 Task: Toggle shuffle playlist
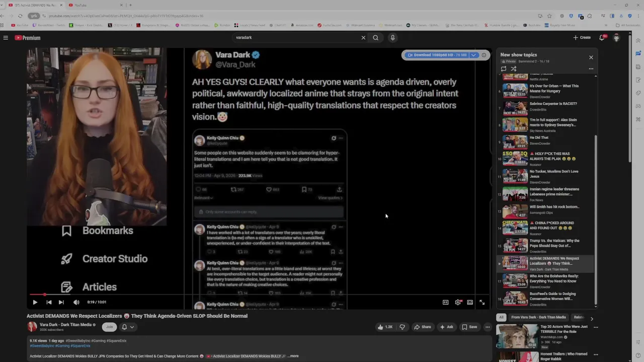pos(514,69)
